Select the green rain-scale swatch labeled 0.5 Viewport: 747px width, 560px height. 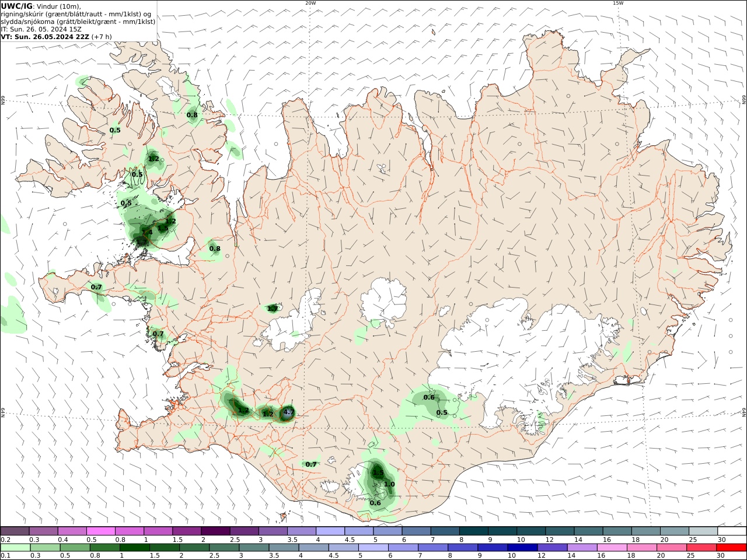(75, 548)
